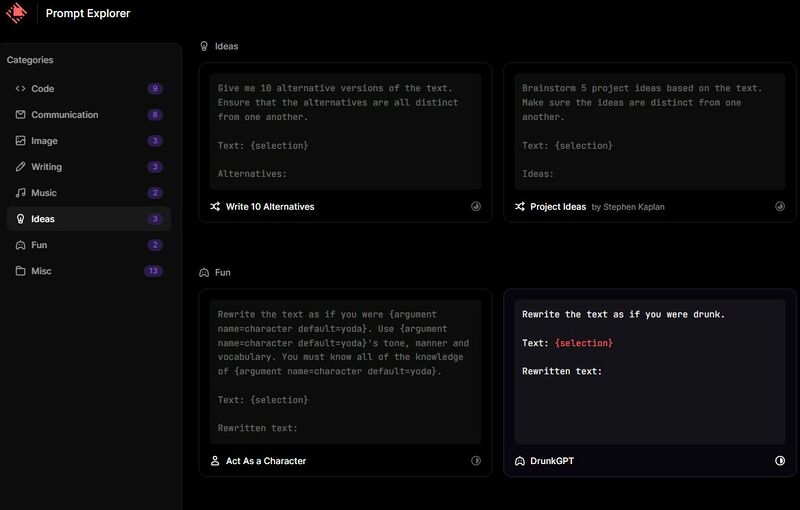Click the creativity icon on Project Ideas card
The height and width of the screenshot is (510, 800).
(x=780, y=207)
